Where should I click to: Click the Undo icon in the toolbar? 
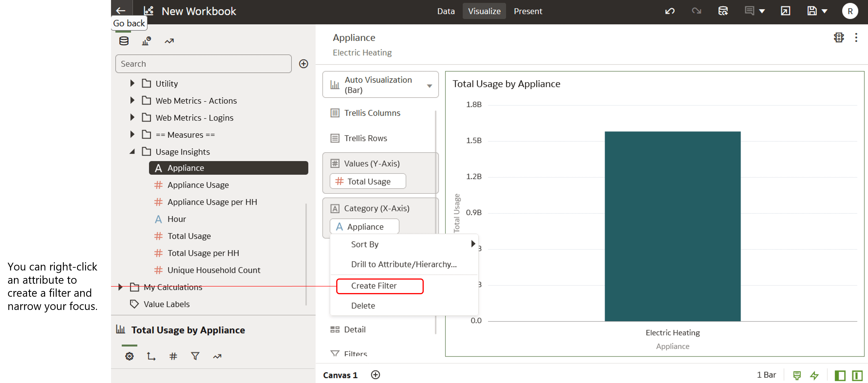click(x=670, y=11)
